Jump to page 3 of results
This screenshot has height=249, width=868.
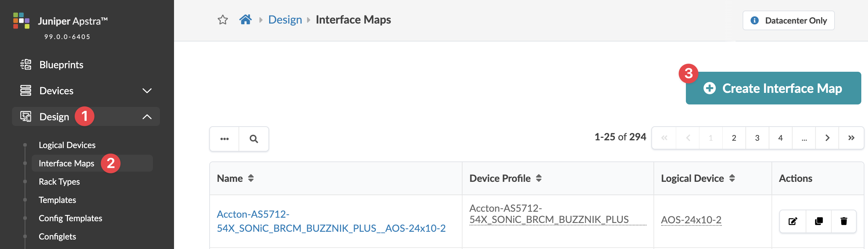tap(757, 138)
